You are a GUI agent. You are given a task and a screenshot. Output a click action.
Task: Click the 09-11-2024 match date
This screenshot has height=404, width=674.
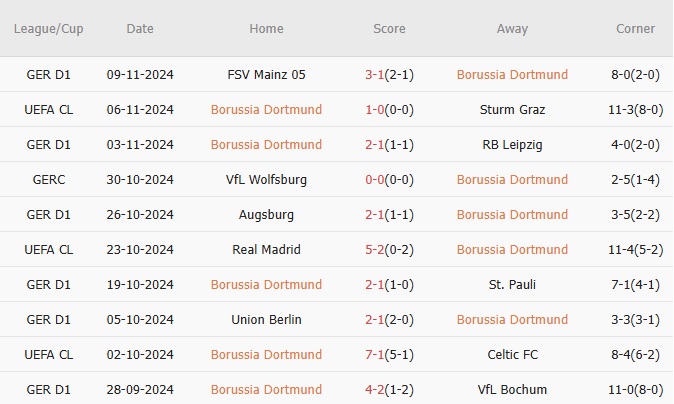140,74
